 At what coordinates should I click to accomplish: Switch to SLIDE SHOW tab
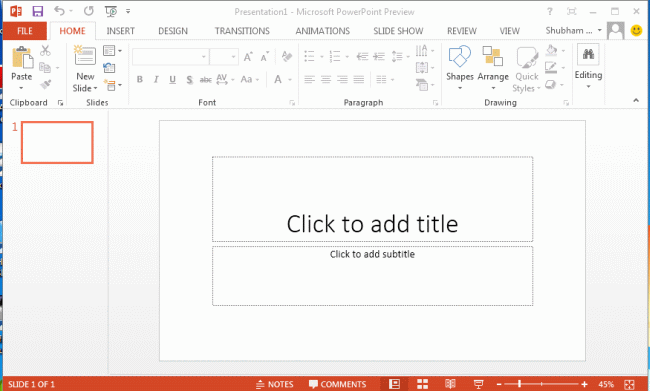point(398,31)
